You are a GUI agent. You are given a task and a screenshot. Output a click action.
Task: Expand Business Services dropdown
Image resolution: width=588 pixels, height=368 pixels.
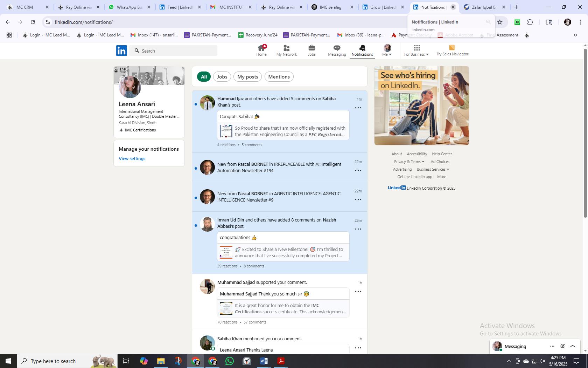[x=433, y=169]
